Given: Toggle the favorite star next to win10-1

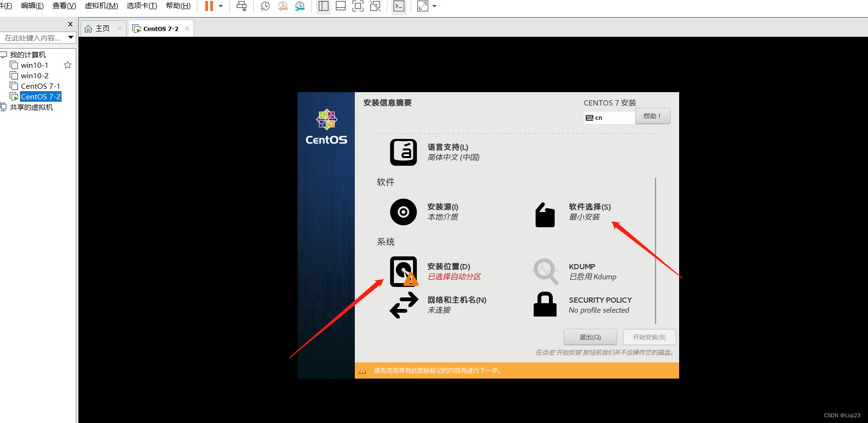Looking at the screenshot, I should (68, 65).
